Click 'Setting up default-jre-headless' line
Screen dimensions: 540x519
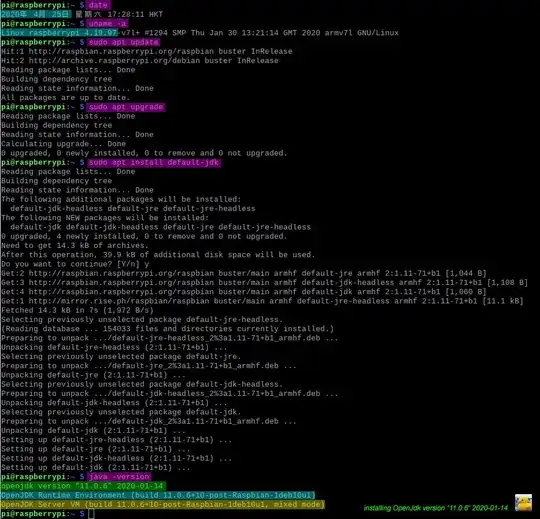pos(116,440)
